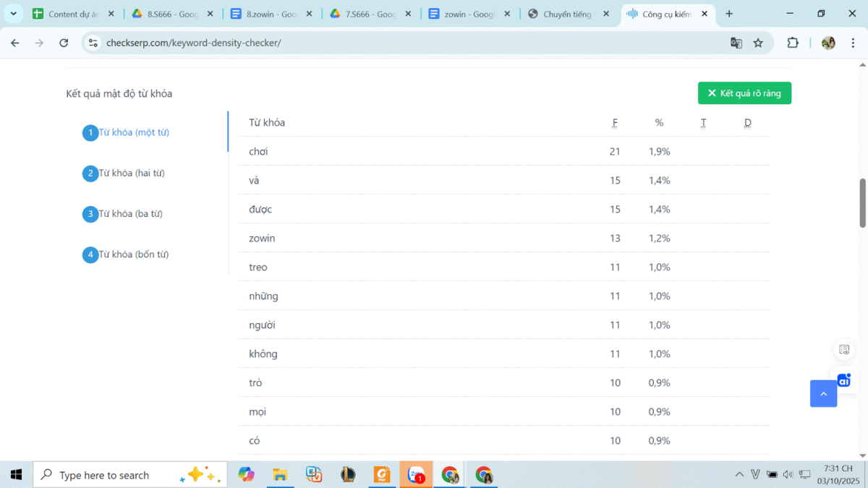Open File Explorer from the taskbar
This screenshot has width=868, height=488.
(280, 475)
